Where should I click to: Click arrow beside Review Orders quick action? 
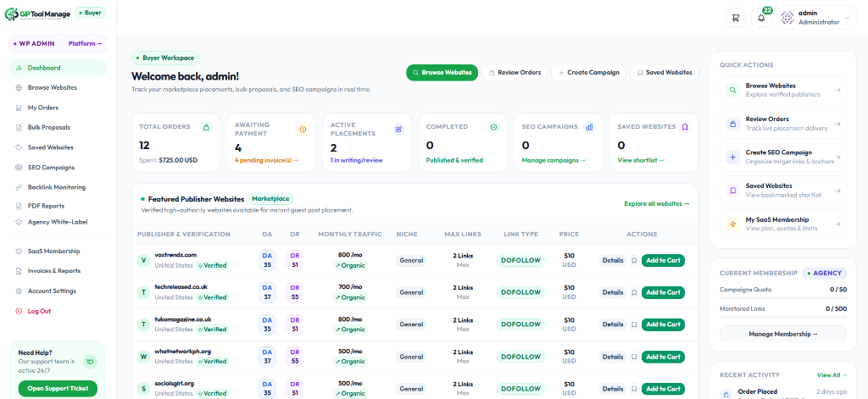pos(837,124)
